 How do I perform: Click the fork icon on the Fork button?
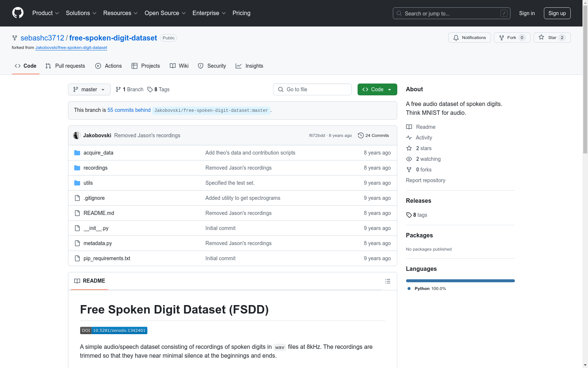click(502, 38)
